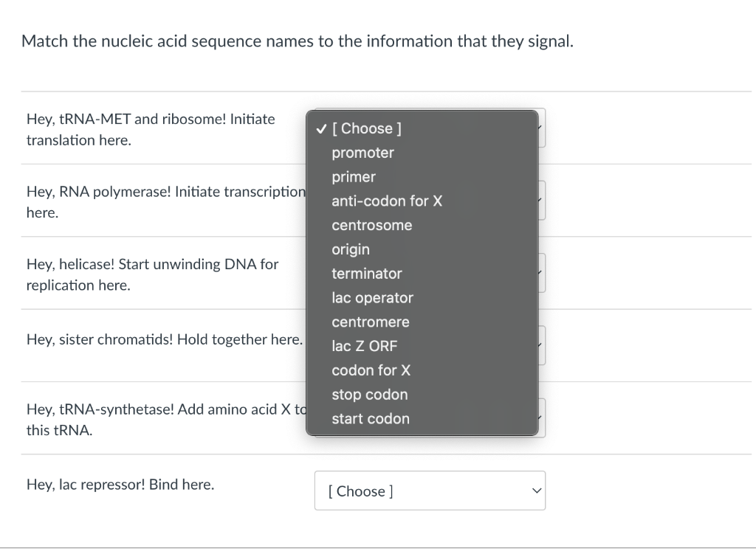Pick "codon for X" option
This screenshot has width=756, height=551.
coord(422,370)
